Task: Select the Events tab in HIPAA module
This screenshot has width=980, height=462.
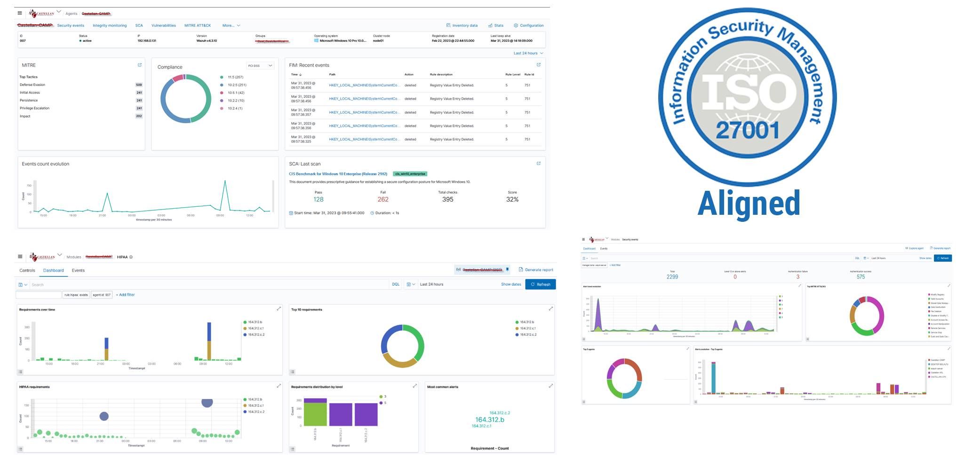Action: coord(78,270)
